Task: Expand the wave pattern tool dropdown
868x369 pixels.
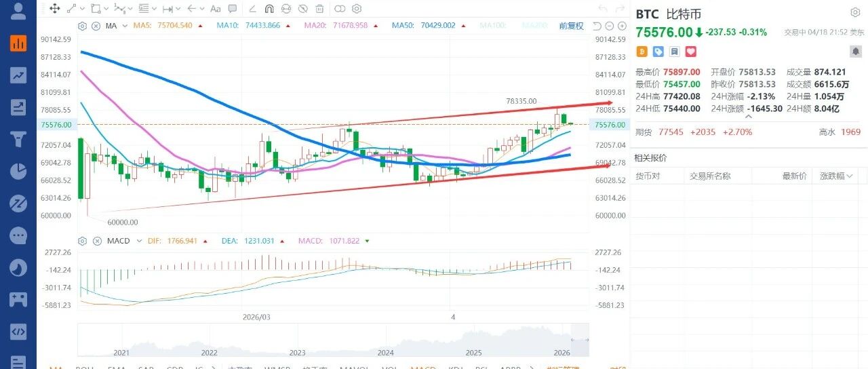Action: click(130, 9)
